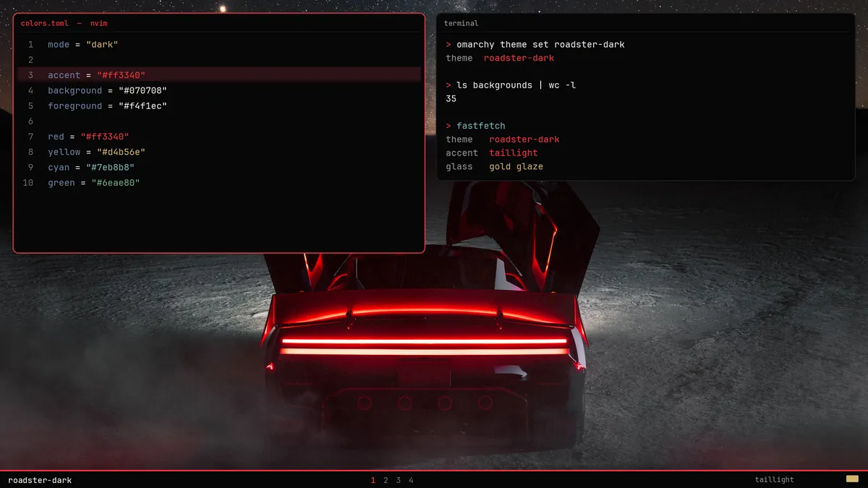Click the glass label in the fastfetch output
This screenshot has height=488, width=868.
point(459,167)
